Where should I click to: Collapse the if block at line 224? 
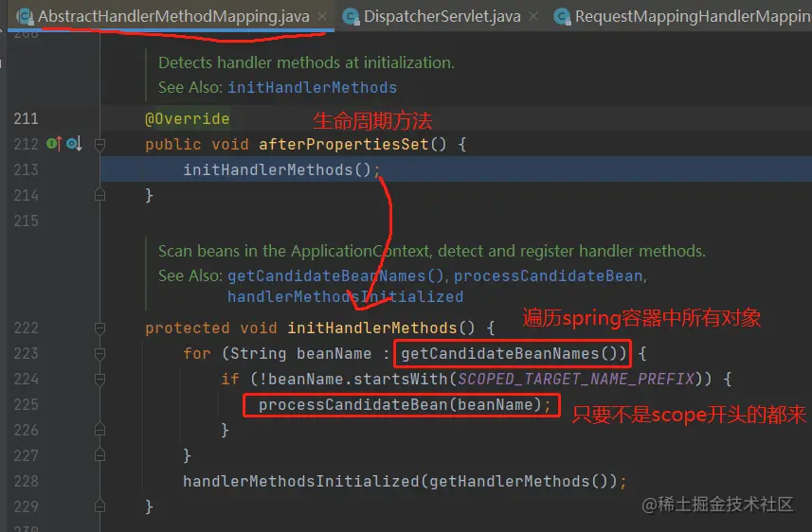99,380
